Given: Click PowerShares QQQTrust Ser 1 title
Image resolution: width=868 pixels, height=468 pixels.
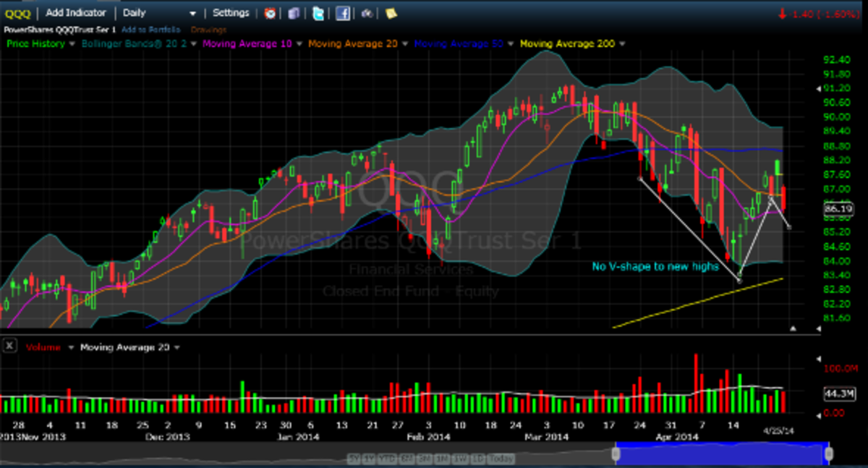Looking at the screenshot, I should [x=59, y=30].
